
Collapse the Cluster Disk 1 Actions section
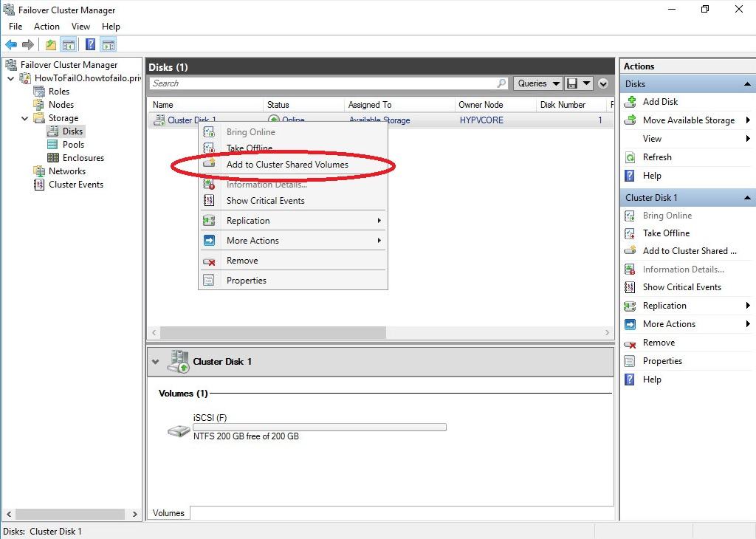[747, 198]
